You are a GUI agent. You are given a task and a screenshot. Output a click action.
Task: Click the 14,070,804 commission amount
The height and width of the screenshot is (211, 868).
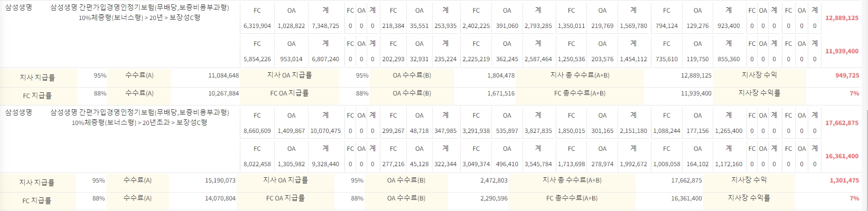pyautogui.click(x=220, y=198)
